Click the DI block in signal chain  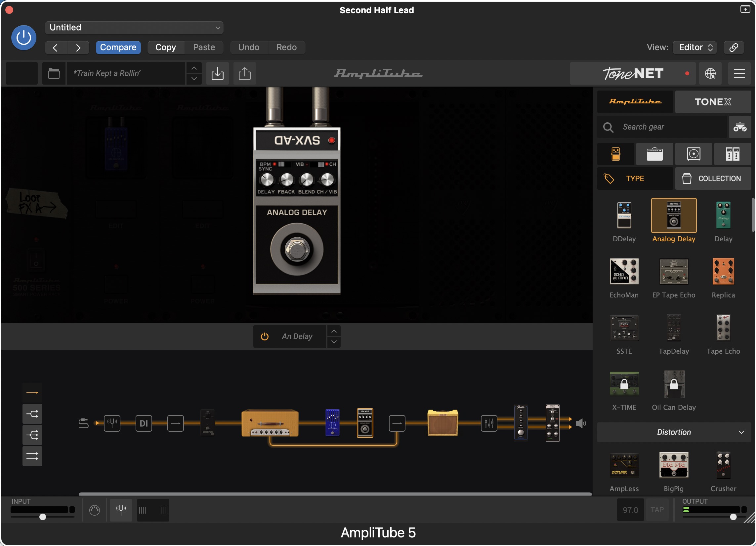point(144,423)
